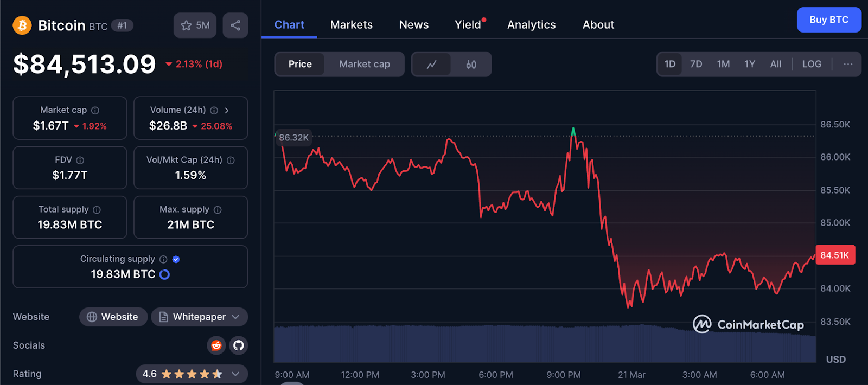Click the share icon button
Screen dimensions: 868x385
point(235,25)
